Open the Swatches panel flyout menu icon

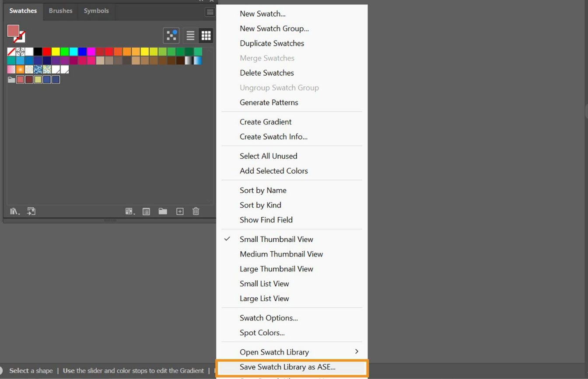click(x=210, y=12)
